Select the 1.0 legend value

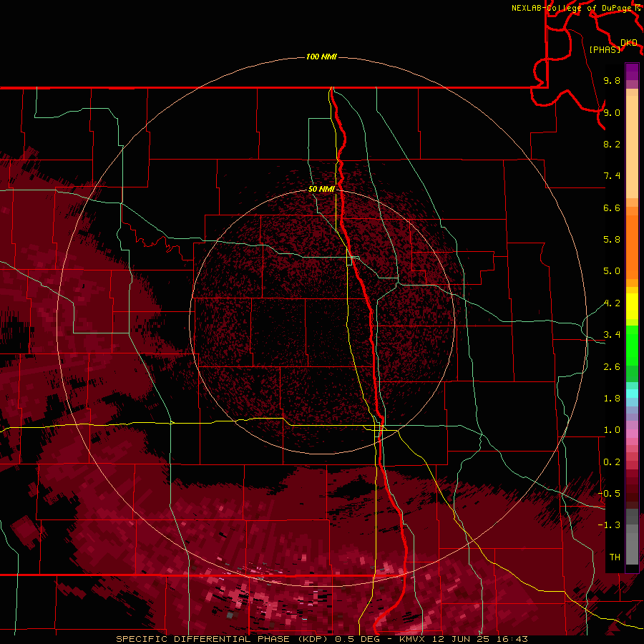point(612,430)
